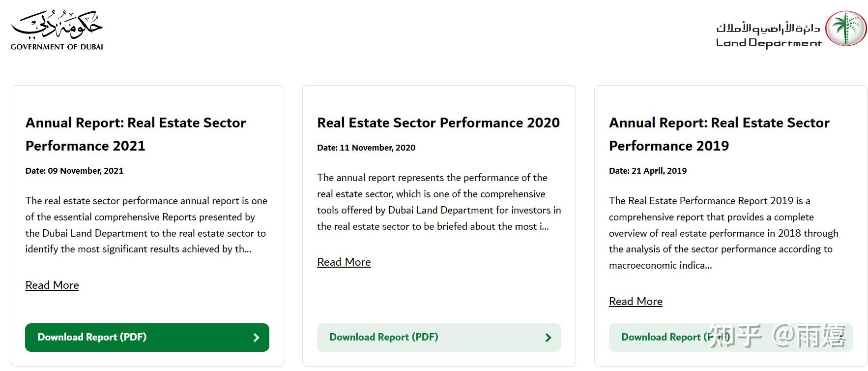
Task: Open Read More for the 2019 report
Action: tap(636, 302)
